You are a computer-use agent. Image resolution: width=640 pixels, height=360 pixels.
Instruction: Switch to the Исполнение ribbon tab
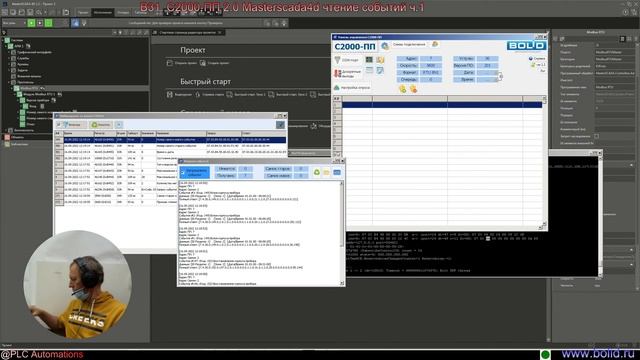point(102,13)
